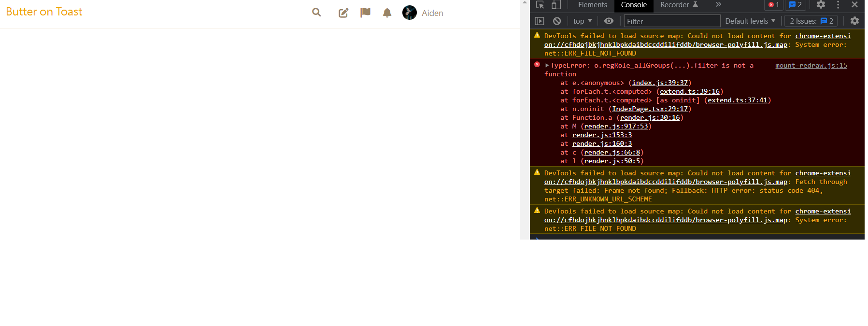Clear the console icon
Image resolution: width=868 pixels, height=326 pixels.
pos(557,21)
